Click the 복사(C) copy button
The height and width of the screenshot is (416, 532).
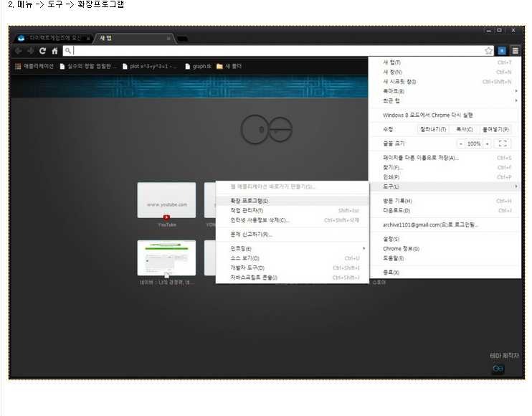(464, 129)
